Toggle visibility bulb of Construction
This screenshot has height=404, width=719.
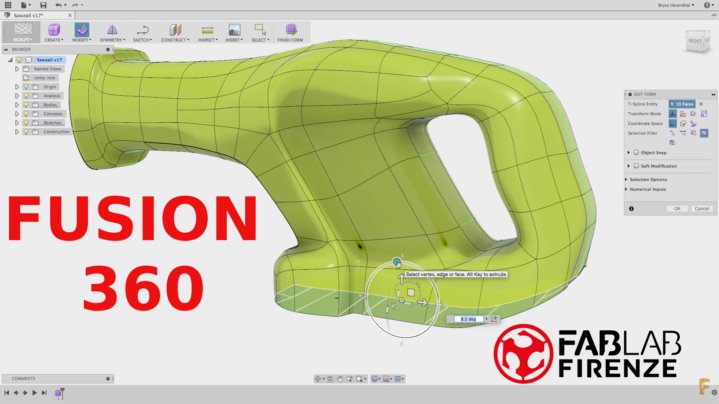pyautogui.click(x=26, y=132)
